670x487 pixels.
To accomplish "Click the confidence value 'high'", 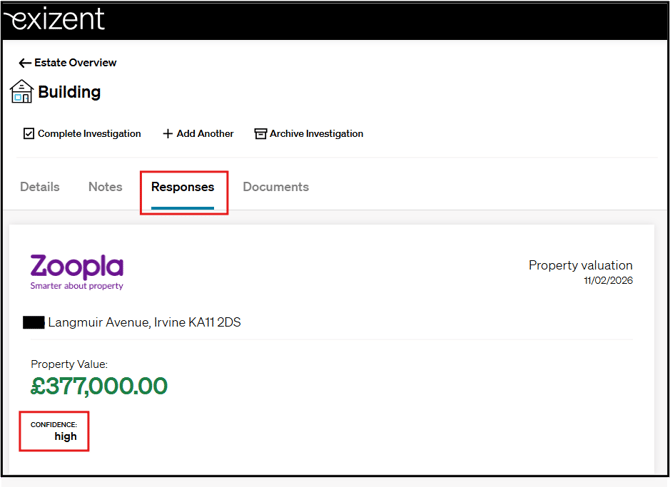I will click(x=65, y=436).
